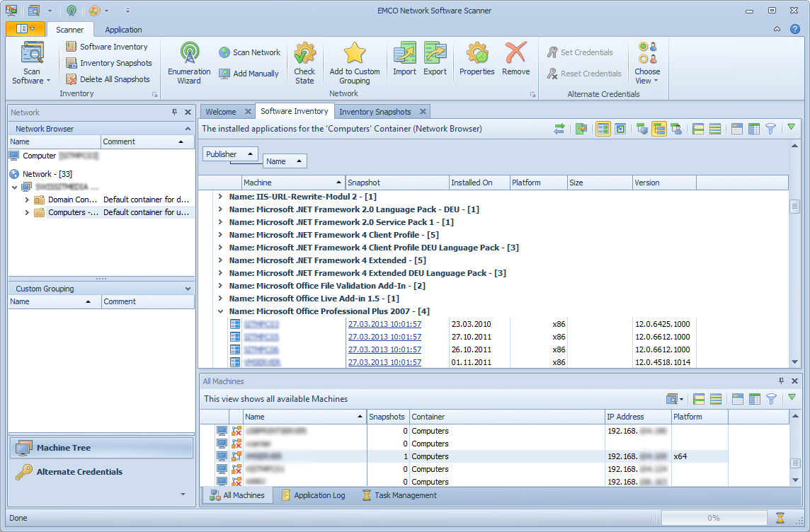This screenshot has height=532, width=810.
Task: Expand Microsoft .NET Framework 4 Extended - [5]
Action: [x=221, y=260]
